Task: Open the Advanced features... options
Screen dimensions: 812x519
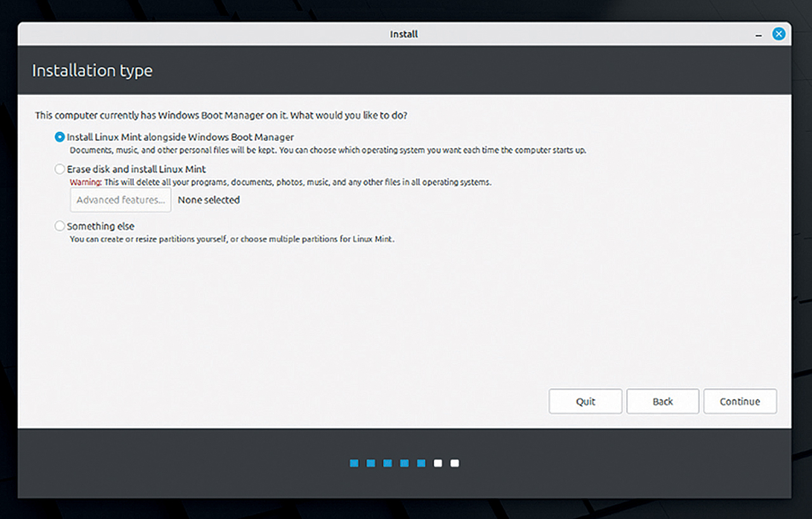Action: coord(121,200)
